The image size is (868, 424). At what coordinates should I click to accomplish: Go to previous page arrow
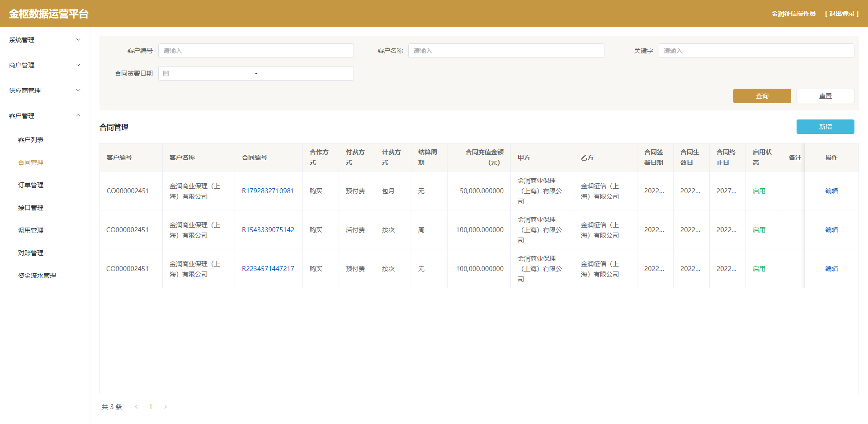click(136, 407)
